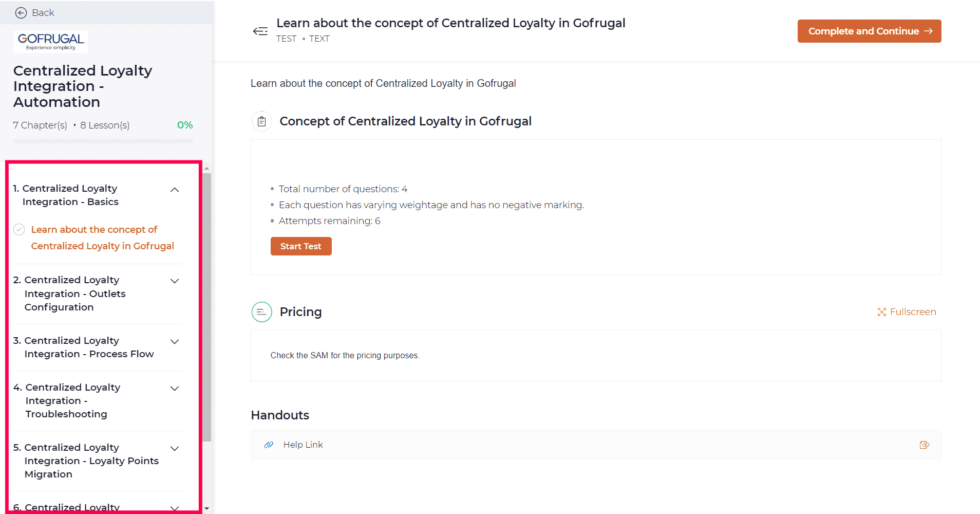Image resolution: width=980 pixels, height=514 pixels.
Task: Click the course progress bar
Action: (103, 141)
